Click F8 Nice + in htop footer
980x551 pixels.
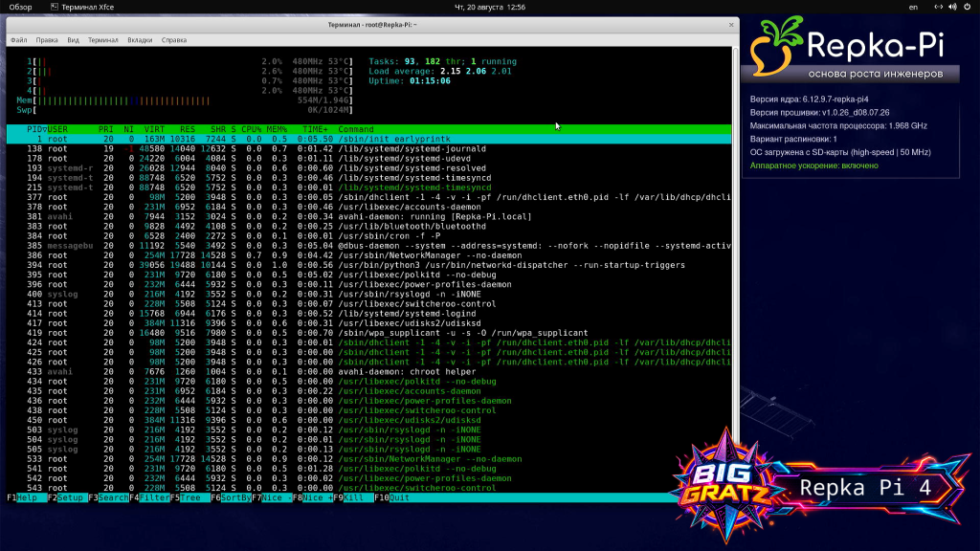tap(313, 497)
